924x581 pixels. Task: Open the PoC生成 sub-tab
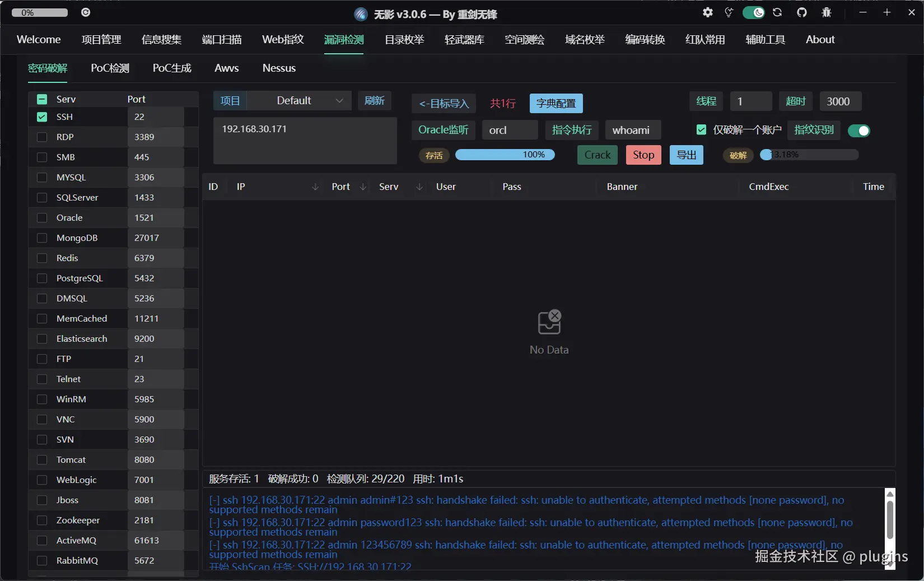click(x=172, y=68)
